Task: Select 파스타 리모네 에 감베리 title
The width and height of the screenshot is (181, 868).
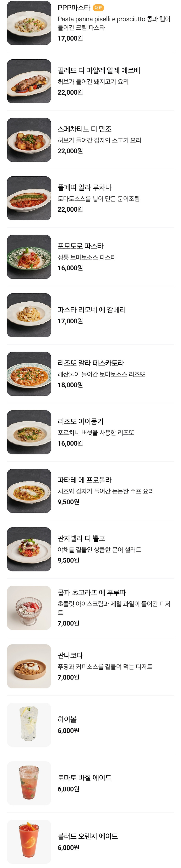Action: (x=92, y=310)
